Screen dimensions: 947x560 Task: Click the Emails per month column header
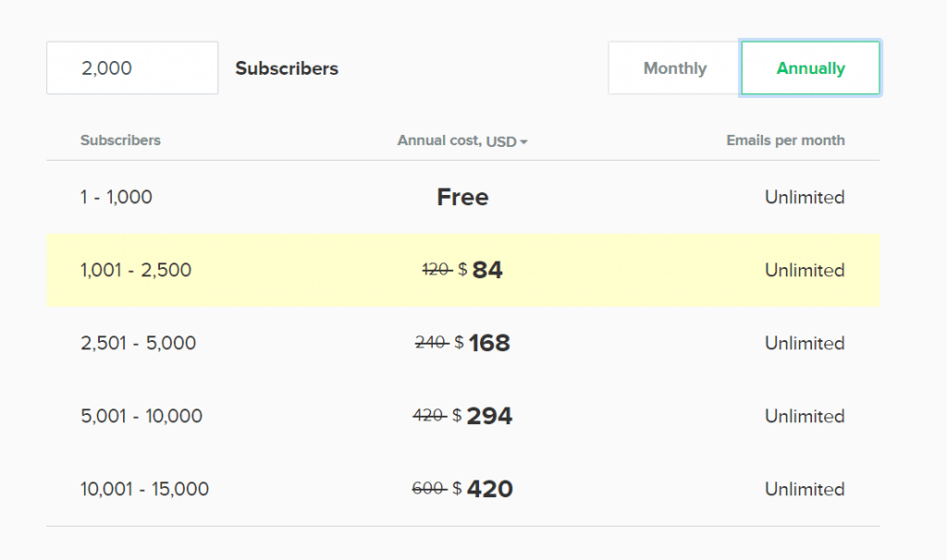[785, 140]
